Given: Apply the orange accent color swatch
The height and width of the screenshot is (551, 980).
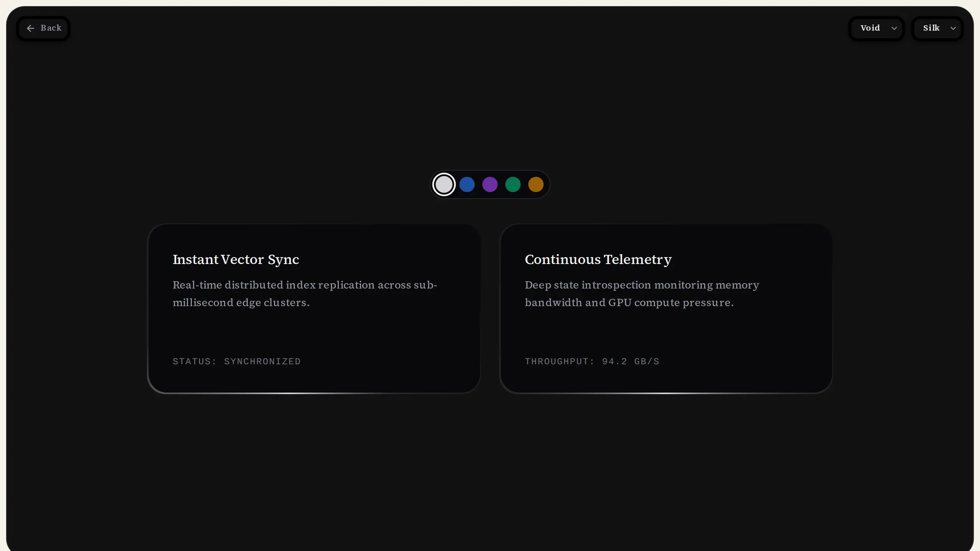Looking at the screenshot, I should coord(536,184).
